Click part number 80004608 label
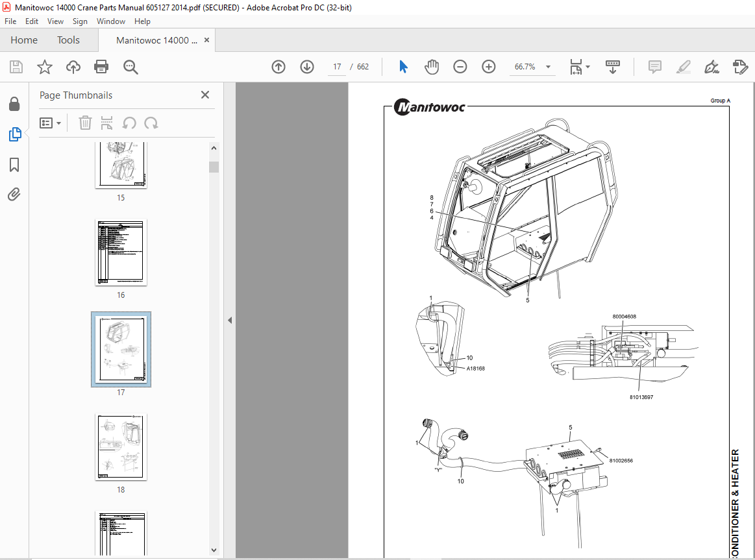 (625, 317)
